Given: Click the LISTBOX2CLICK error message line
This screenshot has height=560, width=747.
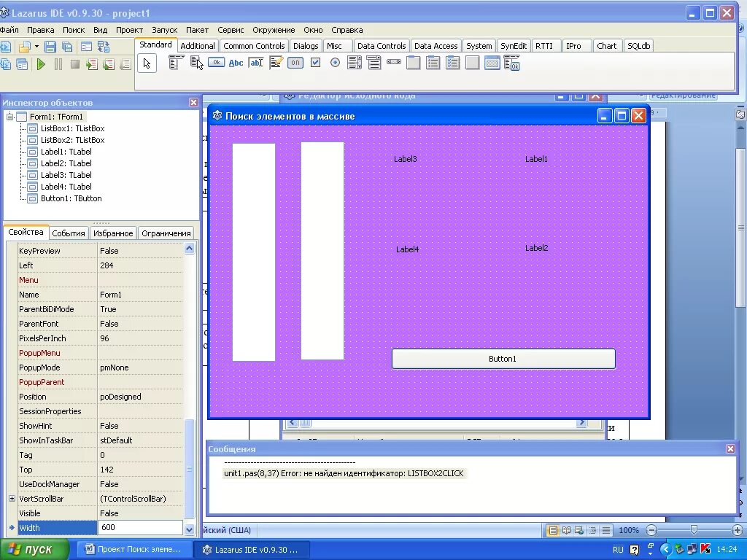Looking at the screenshot, I should 344,473.
